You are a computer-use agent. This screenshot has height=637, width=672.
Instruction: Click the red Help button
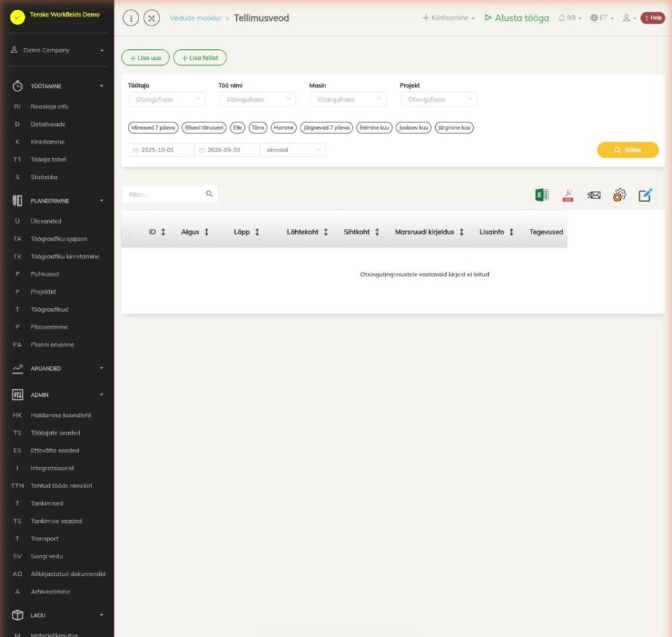click(x=653, y=18)
